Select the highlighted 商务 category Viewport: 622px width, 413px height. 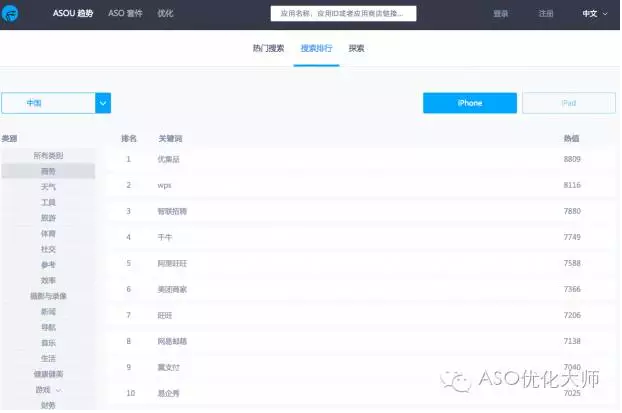pyautogui.click(x=48, y=171)
